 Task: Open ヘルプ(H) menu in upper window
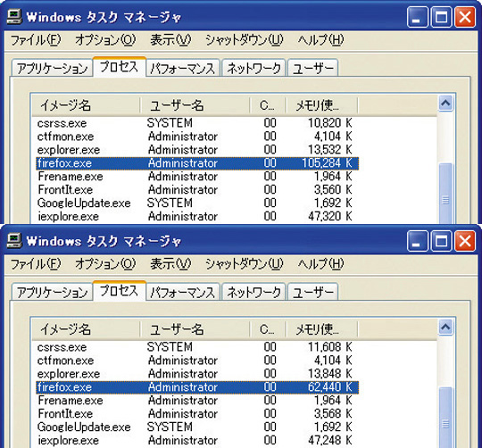tap(320, 40)
